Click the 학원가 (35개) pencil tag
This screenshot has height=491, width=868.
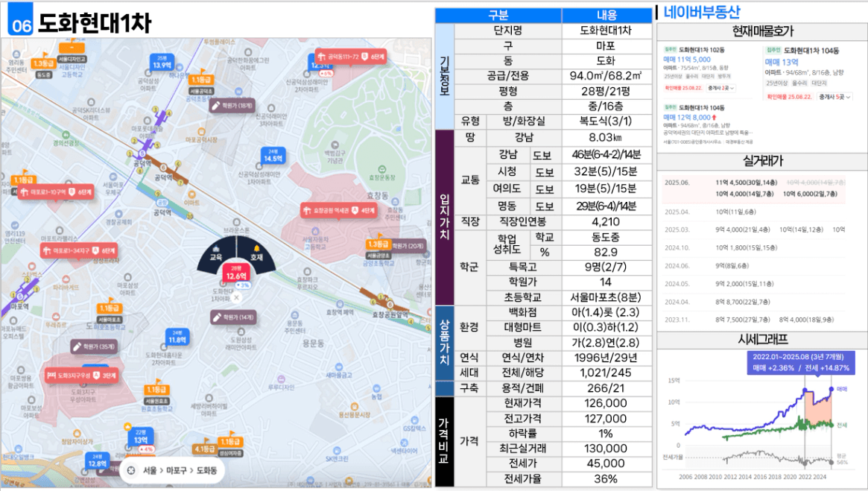click(93, 346)
